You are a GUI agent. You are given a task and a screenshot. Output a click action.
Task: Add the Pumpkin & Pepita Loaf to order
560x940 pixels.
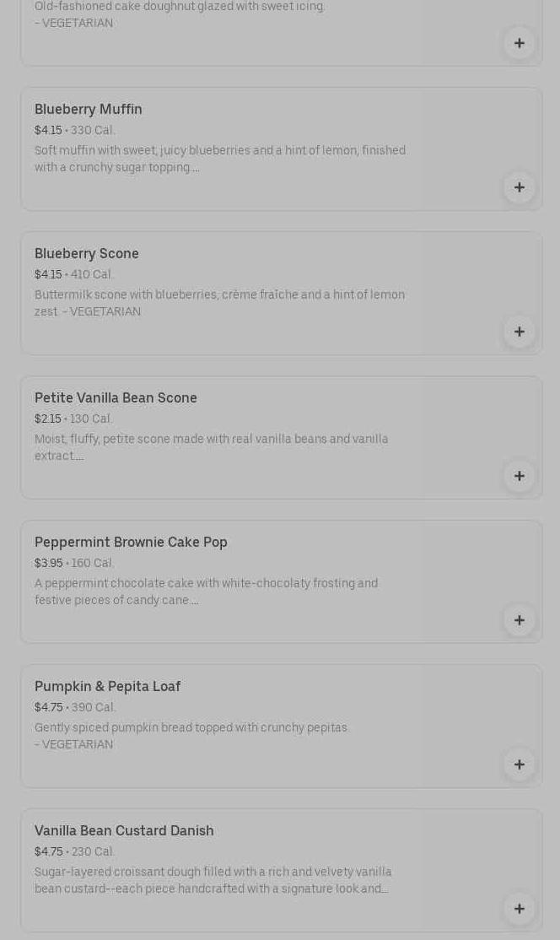[x=519, y=764]
